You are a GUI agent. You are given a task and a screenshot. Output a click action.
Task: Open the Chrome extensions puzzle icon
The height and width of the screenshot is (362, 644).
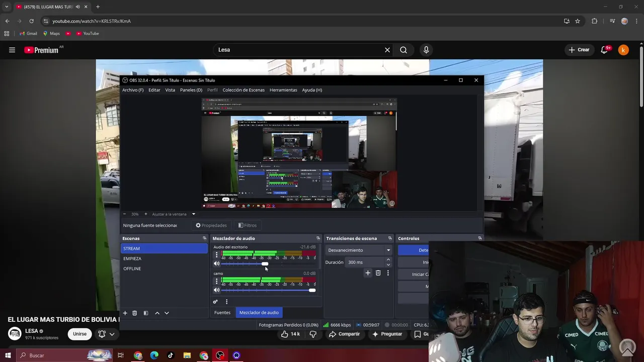(595, 21)
